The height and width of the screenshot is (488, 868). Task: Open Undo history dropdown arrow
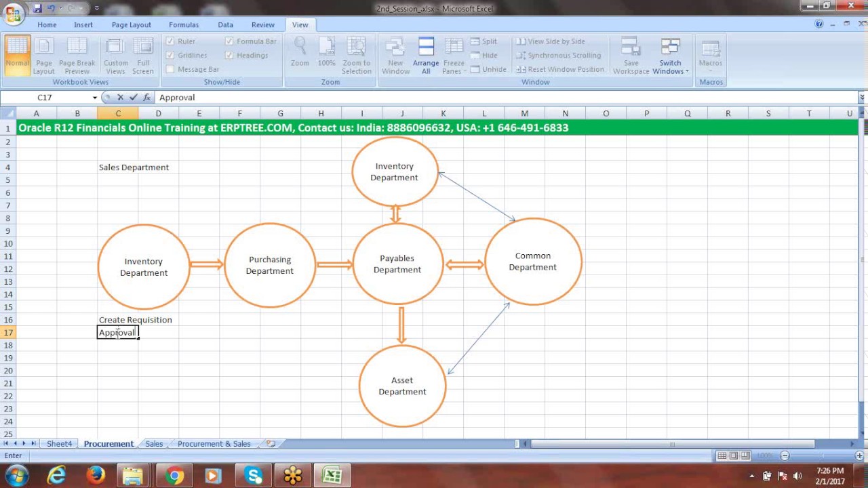tap(60, 9)
